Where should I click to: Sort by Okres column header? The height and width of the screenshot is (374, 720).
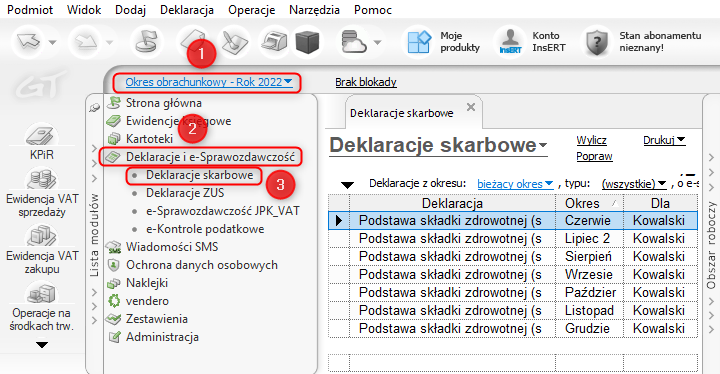tap(589, 203)
